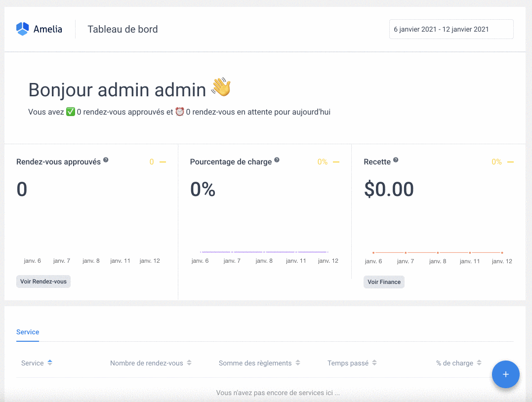This screenshot has height=402, width=532.
Task: Select the Service tab
Action: (x=28, y=332)
